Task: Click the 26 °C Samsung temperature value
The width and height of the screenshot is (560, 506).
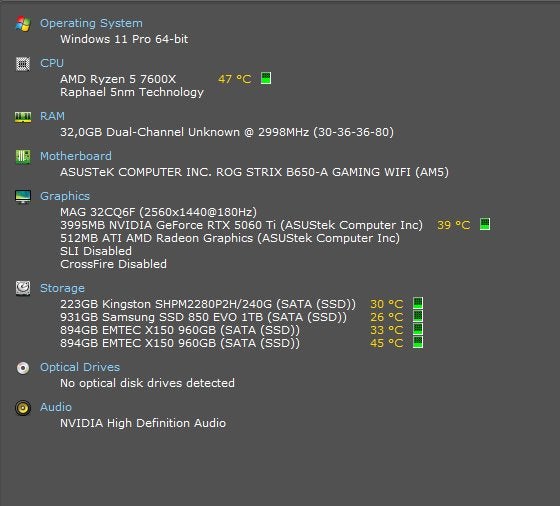Action: point(386,317)
